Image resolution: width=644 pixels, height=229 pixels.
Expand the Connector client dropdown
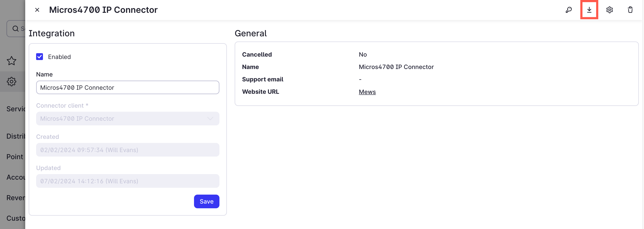tap(128, 119)
